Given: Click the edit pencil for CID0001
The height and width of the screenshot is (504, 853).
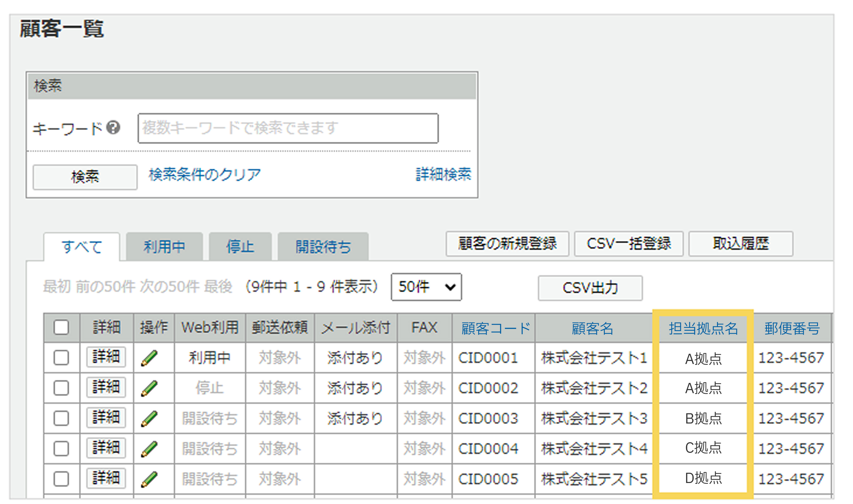Looking at the screenshot, I should pos(149,358).
